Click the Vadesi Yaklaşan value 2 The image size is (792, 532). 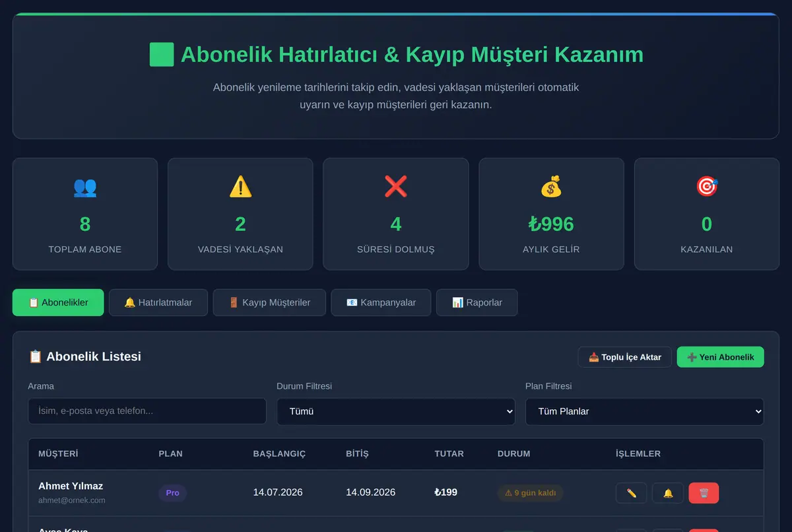(x=240, y=224)
